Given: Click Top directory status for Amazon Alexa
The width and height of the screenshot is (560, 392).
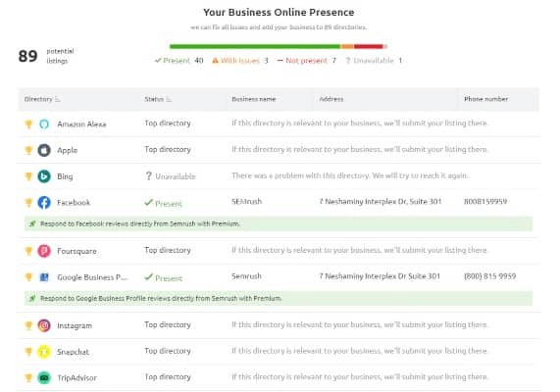Looking at the screenshot, I should click(168, 123).
